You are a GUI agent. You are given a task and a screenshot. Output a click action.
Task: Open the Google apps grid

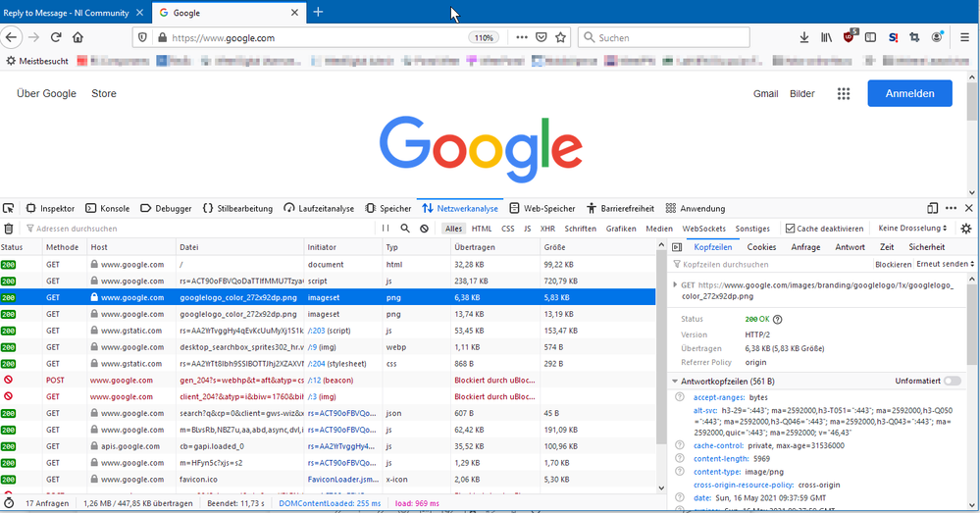[844, 94]
